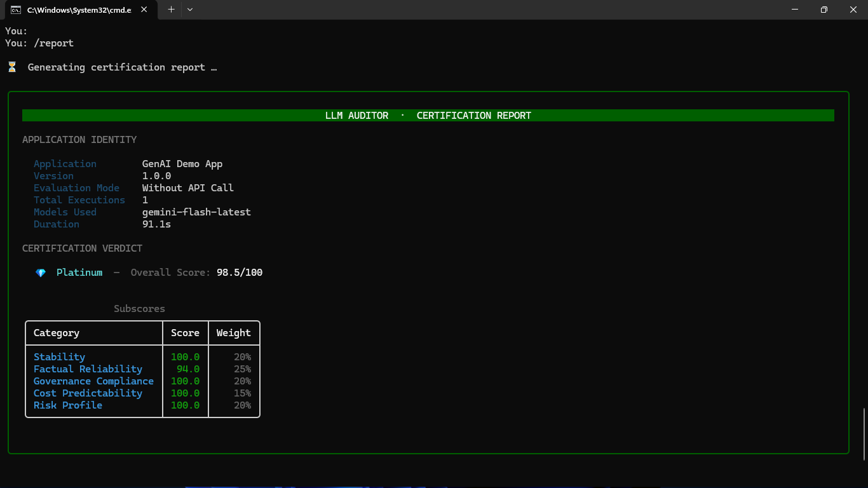The image size is (868, 488).
Task: Click the 15% weight value
Action: [x=242, y=393]
